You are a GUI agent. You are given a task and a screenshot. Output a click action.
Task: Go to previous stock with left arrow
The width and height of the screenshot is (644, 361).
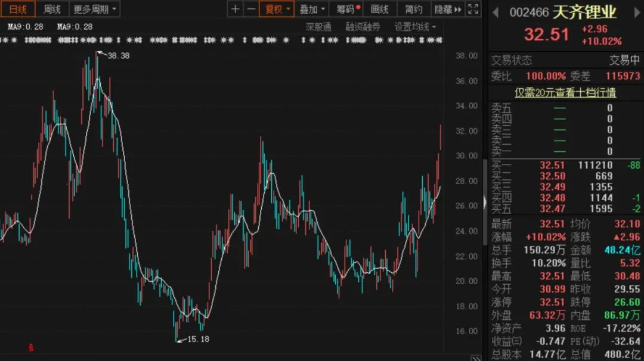[x=495, y=11]
